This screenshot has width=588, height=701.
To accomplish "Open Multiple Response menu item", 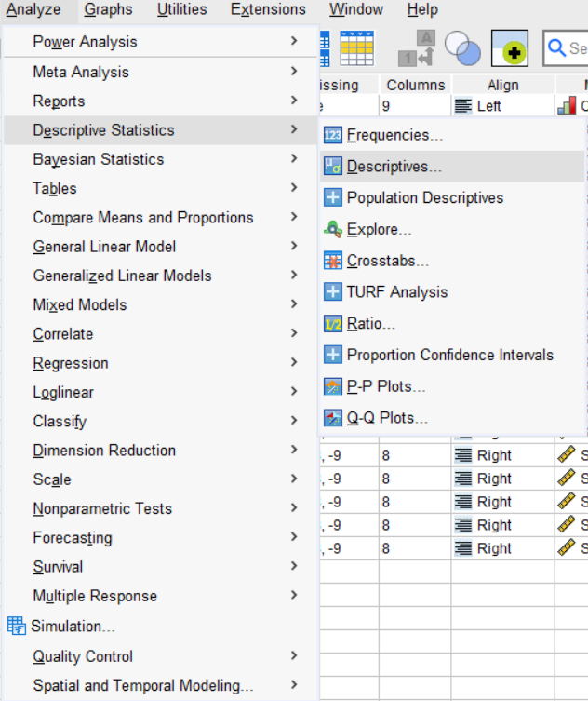I will (160, 596).
